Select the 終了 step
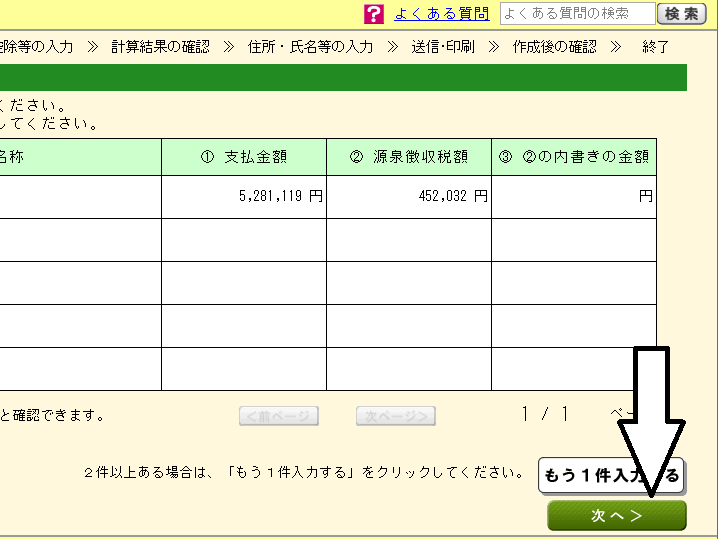This screenshot has width=718, height=539. click(655, 47)
